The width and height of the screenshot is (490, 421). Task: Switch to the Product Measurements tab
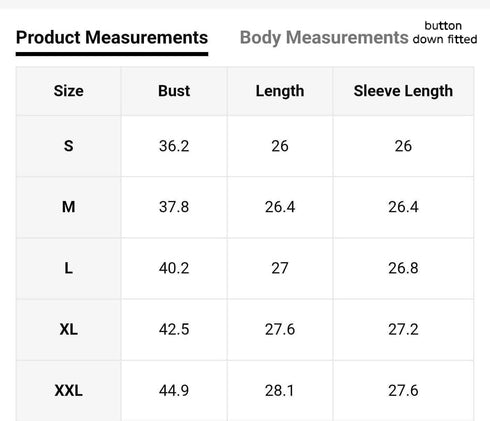point(112,37)
